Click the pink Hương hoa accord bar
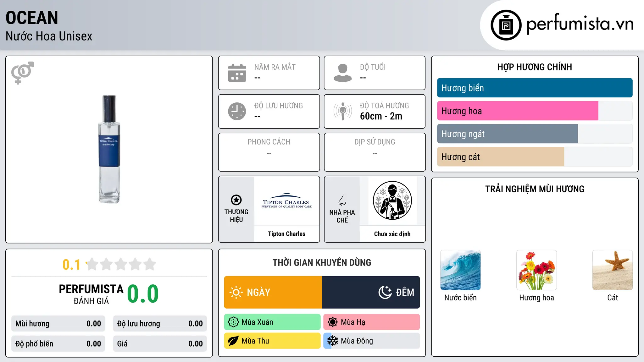 point(518,111)
